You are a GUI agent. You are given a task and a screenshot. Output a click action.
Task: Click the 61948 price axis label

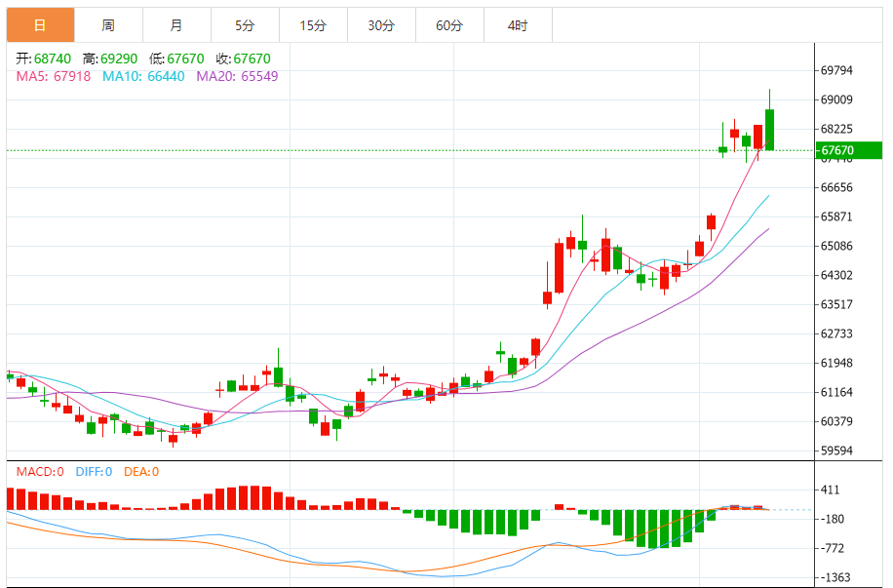point(836,363)
